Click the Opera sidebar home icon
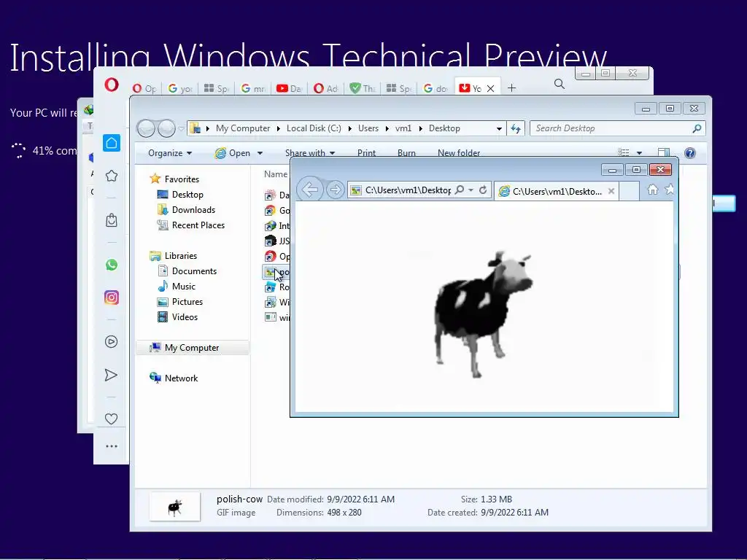747x560 pixels. [x=112, y=143]
